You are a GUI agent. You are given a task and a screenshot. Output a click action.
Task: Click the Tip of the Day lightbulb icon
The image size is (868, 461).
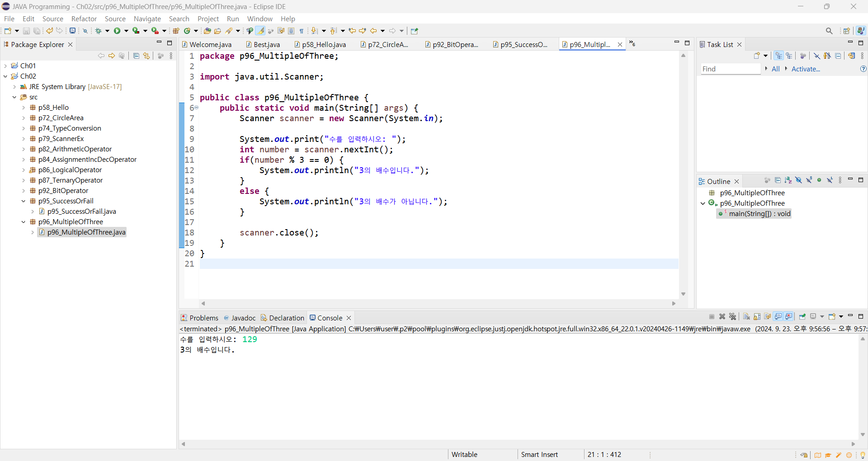coord(863,455)
